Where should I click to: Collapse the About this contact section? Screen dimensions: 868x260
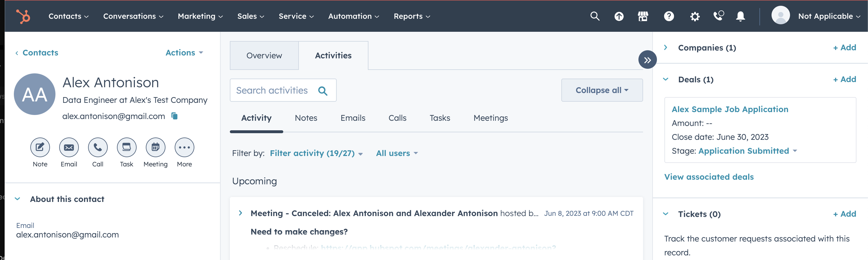18,199
